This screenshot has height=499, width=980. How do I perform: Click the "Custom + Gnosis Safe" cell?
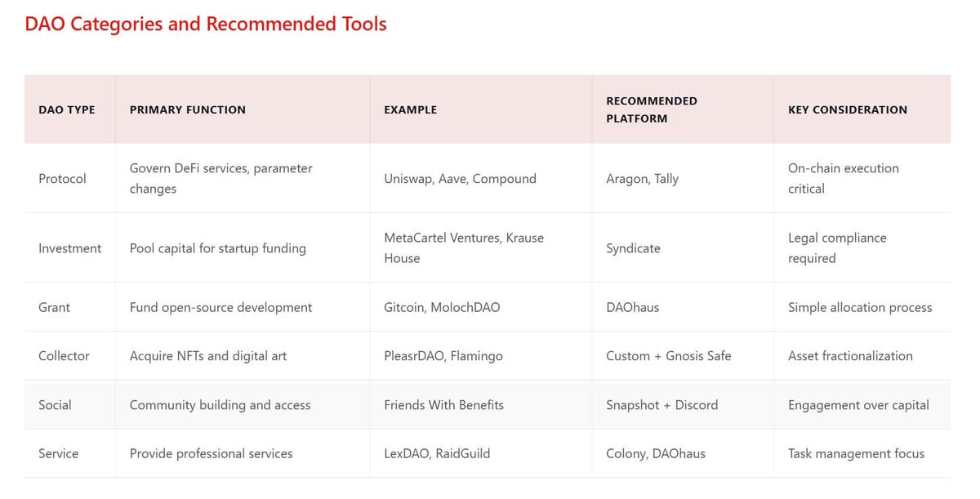click(x=668, y=356)
